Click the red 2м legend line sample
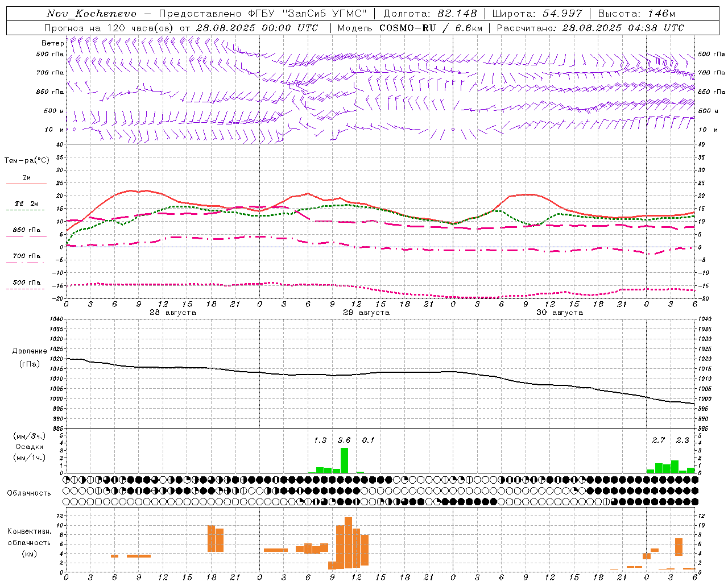This screenshot has width=728, height=582. tap(26, 184)
